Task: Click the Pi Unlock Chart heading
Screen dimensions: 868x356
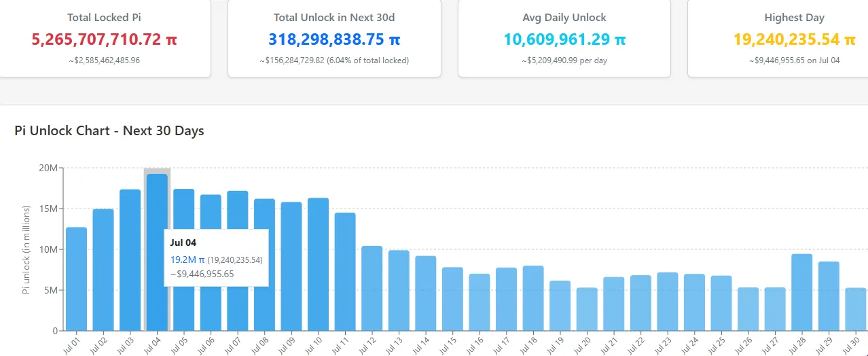Action: (x=109, y=130)
